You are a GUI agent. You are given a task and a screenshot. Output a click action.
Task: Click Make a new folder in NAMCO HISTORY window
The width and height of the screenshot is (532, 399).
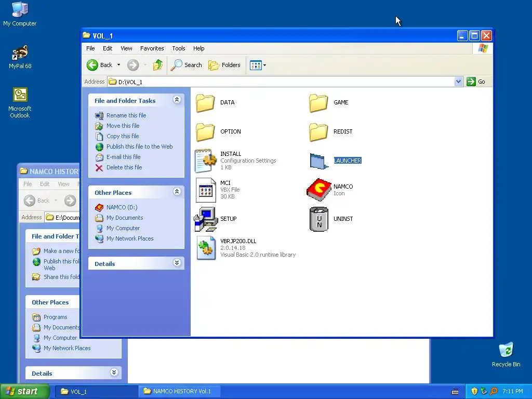(61, 251)
